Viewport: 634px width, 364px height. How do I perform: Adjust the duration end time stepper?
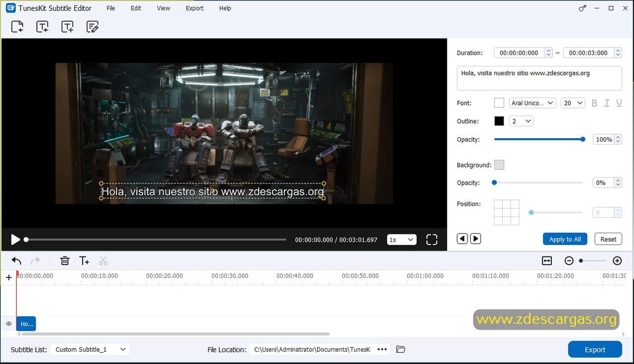[618, 52]
